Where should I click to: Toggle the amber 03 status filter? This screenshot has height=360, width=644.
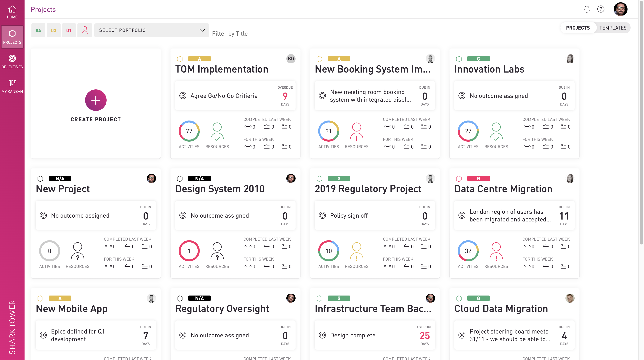click(x=53, y=30)
